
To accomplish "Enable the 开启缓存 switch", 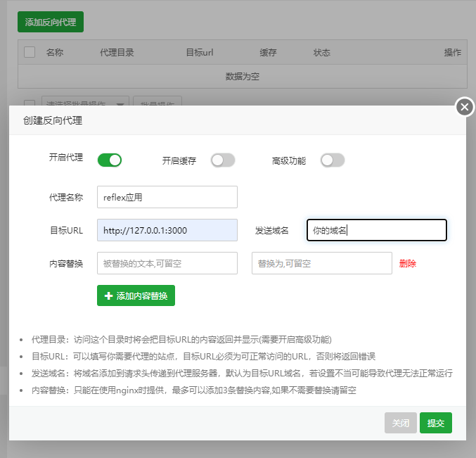I will pyautogui.click(x=223, y=160).
